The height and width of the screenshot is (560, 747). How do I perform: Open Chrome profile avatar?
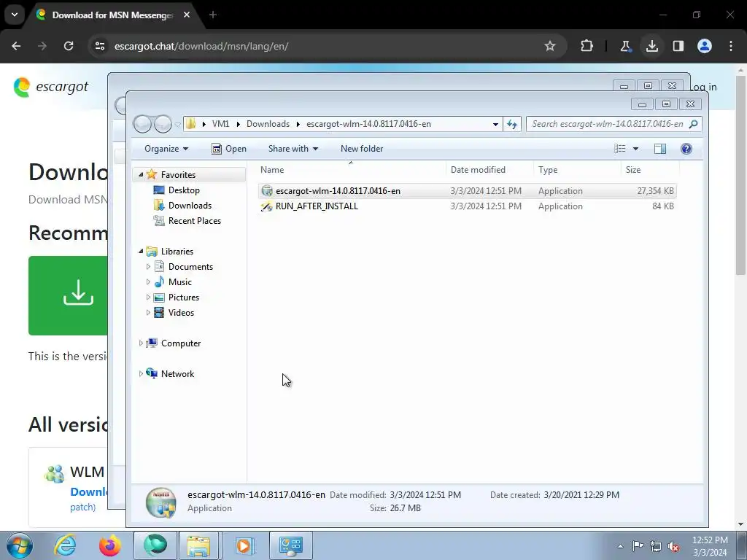point(705,46)
